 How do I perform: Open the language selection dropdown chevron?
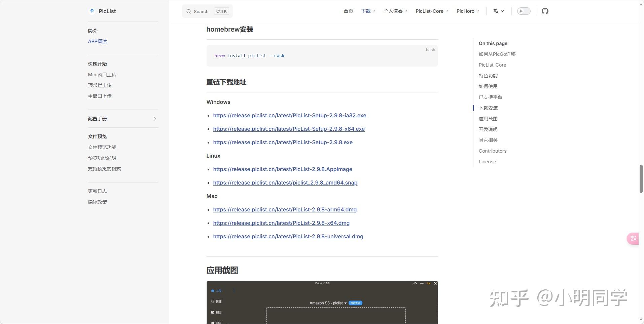(x=502, y=11)
